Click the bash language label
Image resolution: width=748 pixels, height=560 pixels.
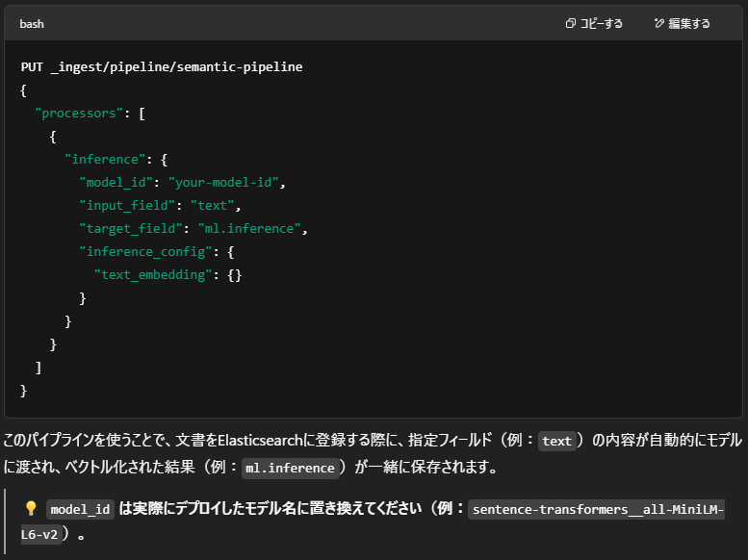click(x=32, y=24)
